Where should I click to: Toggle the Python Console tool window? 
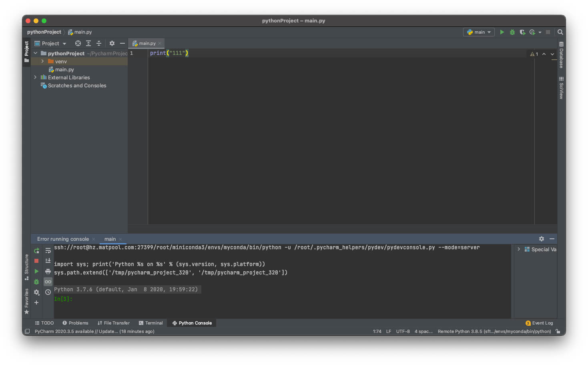[192, 323]
